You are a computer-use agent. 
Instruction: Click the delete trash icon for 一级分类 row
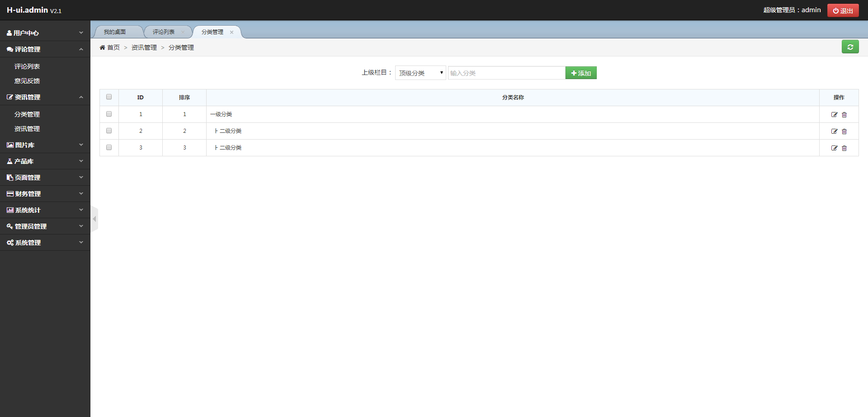click(x=844, y=115)
